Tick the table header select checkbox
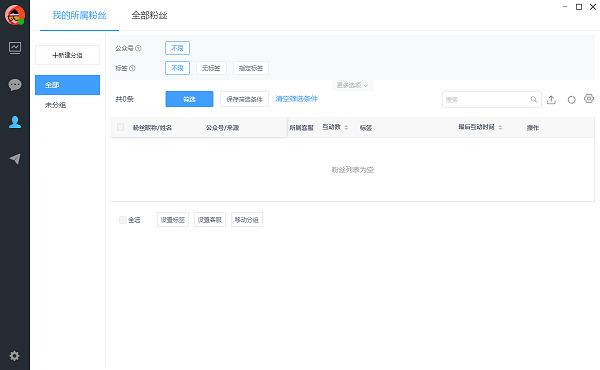The width and height of the screenshot is (600, 370). coord(121,127)
